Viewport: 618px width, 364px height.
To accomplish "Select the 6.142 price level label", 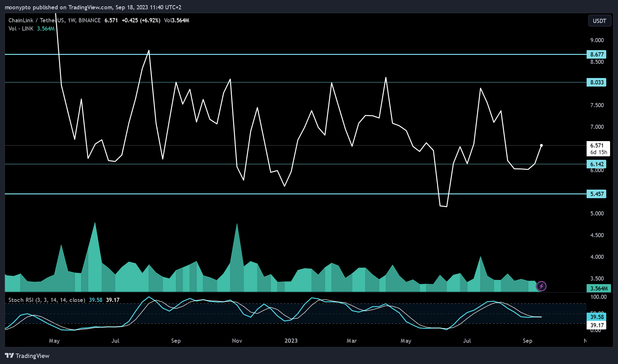I will click(596, 164).
